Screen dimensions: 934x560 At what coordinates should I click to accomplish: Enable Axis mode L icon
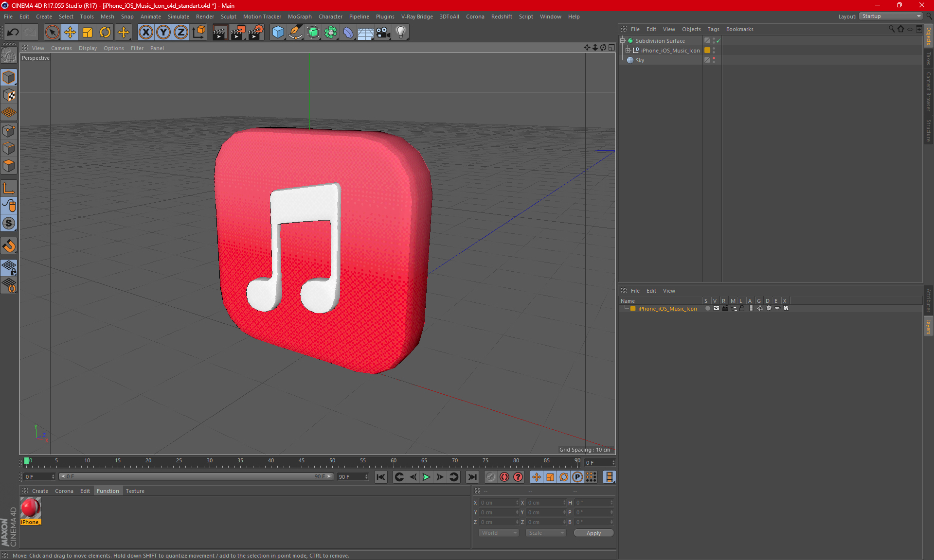click(9, 188)
